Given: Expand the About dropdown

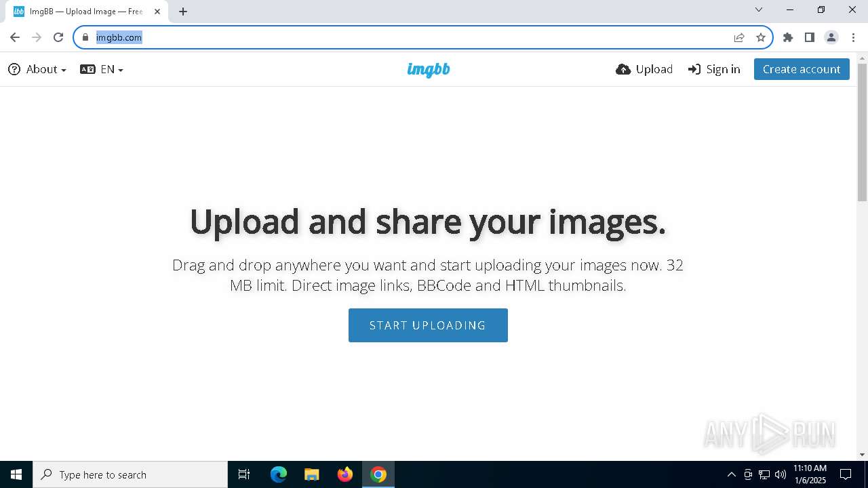Looking at the screenshot, I should tap(37, 69).
